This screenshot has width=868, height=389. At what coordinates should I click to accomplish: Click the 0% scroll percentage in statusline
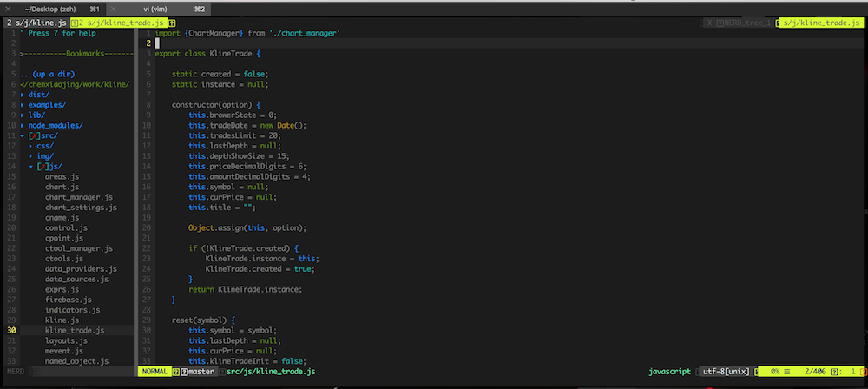click(775, 372)
